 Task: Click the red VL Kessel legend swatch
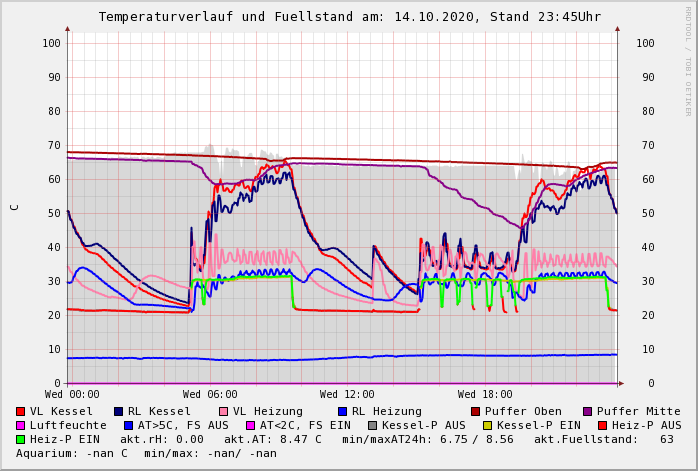[x=21, y=411]
